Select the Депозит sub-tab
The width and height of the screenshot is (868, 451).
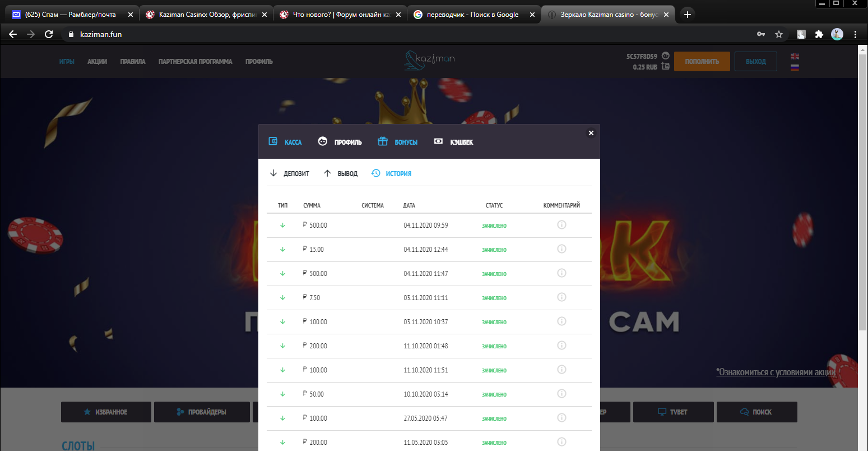(289, 173)
